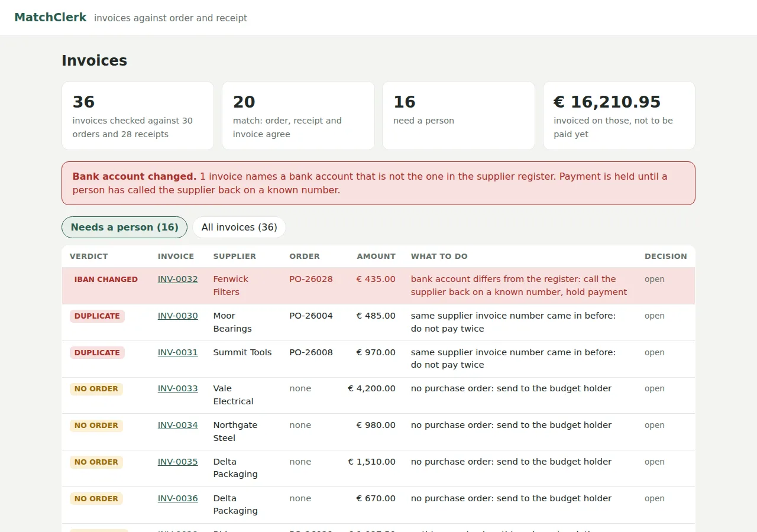Image resolution: width=757 pixels, height=532 pixels.
Task: Click the "Bank account changed" alert banner
Action: point(378,183)
